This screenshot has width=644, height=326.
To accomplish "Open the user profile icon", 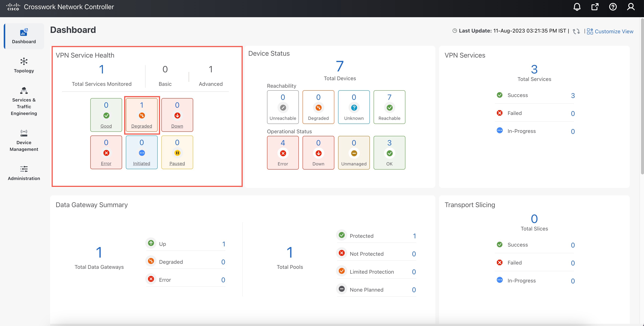I will [631, 7].
